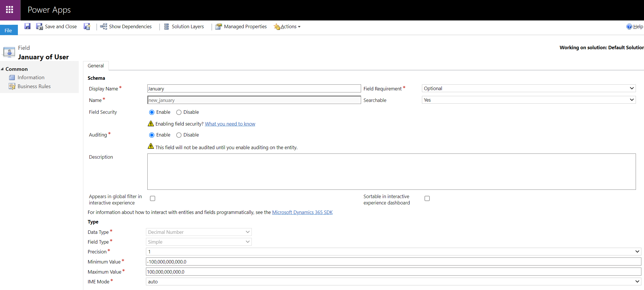Click the field security warning triangle icon
Viewport: 644px width, 290px height.
click(x=151, y=124)
